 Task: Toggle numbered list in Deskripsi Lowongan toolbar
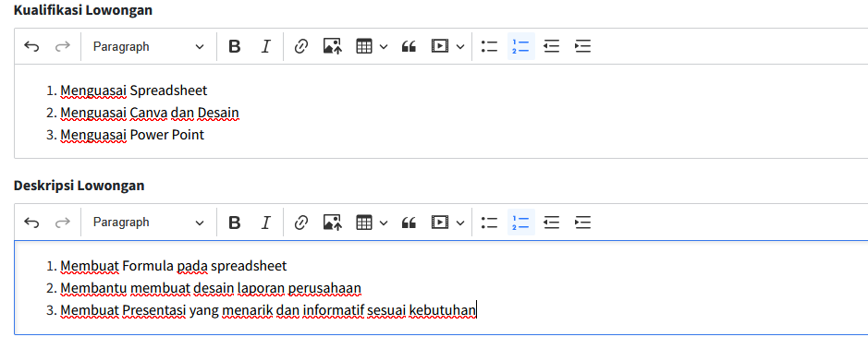coord(521,222)
